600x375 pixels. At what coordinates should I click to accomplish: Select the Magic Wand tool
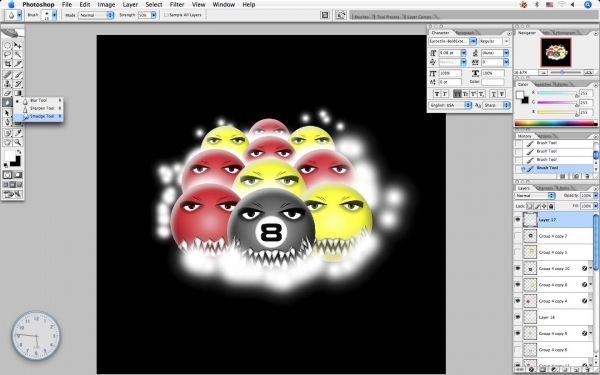18,55
